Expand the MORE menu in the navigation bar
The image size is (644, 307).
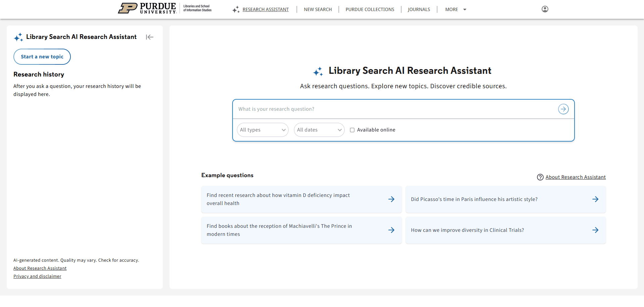click(x=455, y=9)
